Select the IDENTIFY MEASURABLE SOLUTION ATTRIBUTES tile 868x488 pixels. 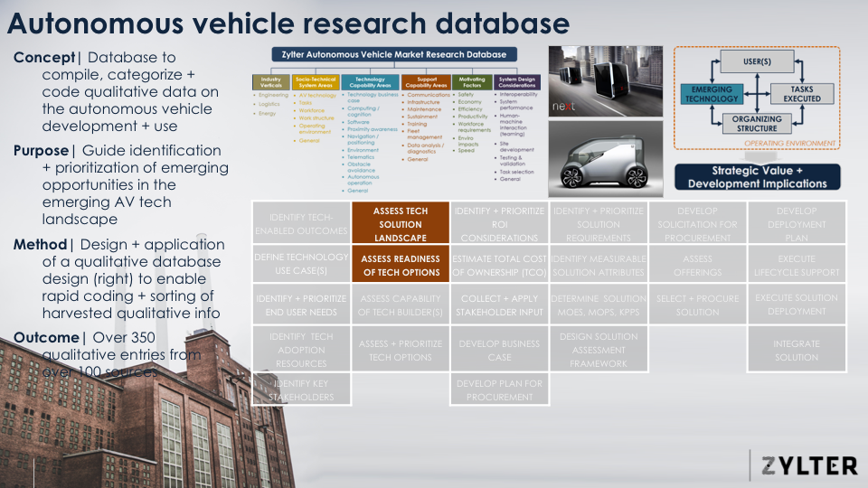point(599,264)
